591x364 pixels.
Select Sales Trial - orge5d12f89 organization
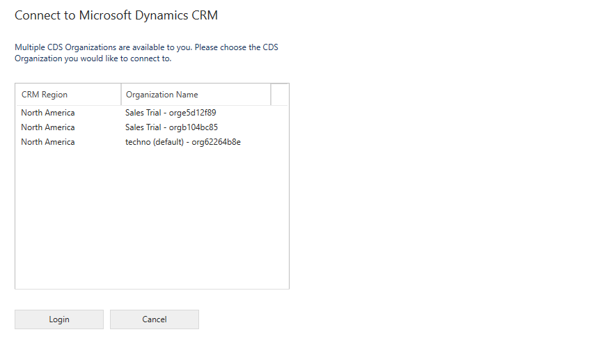pyautogui.click(x=171, y=113)
